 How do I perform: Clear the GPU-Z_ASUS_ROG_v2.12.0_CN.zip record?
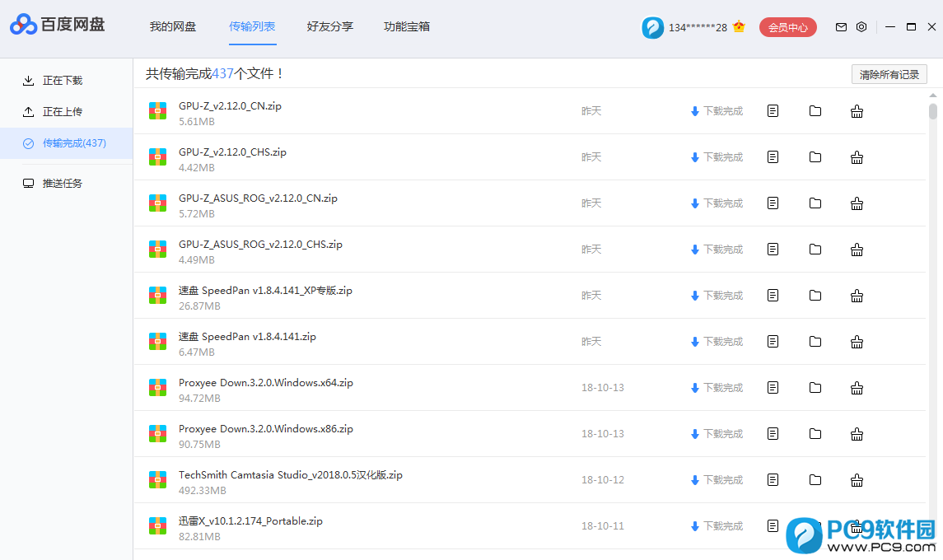(x=857, y=204)
